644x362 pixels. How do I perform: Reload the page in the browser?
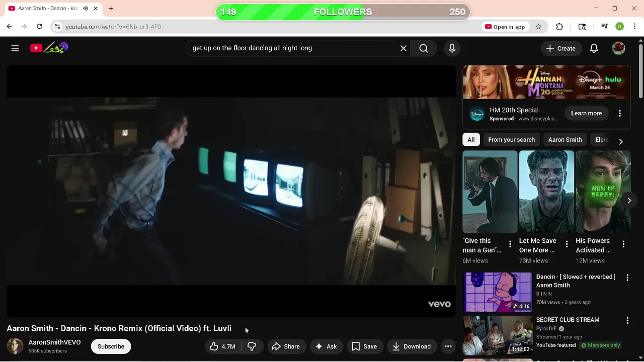pos(39,27)
